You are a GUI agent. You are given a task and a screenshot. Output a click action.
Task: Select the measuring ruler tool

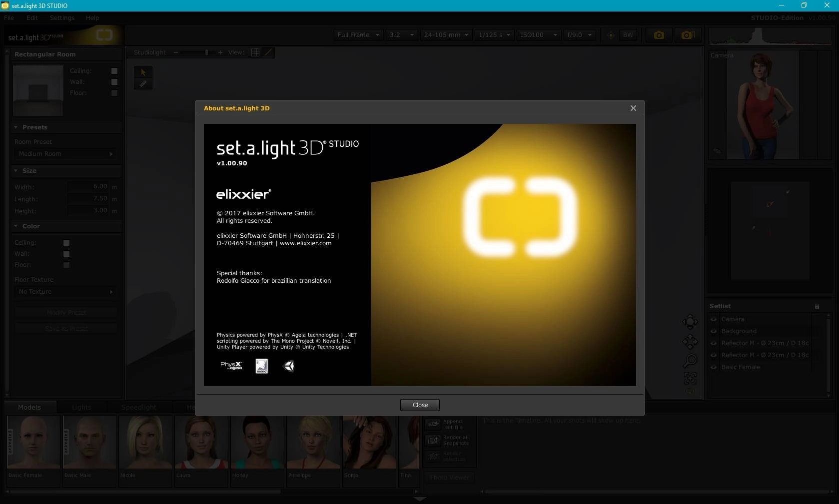(x=143, y=84)
